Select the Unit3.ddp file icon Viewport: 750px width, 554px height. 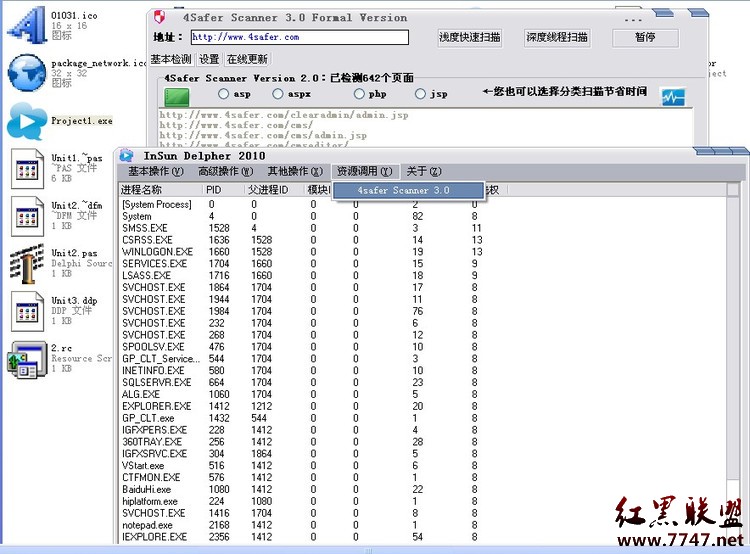coord(27,311)
